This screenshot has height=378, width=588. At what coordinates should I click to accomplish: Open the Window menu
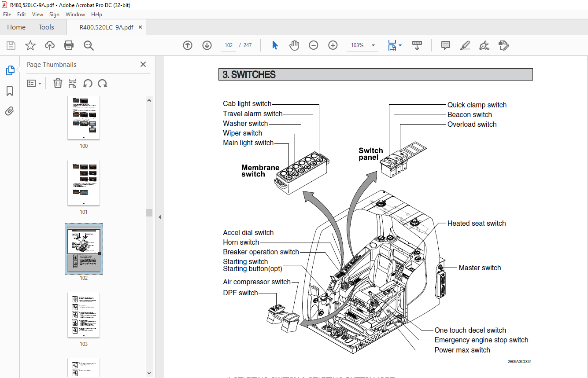pyautogui.click(x=75, y=15)
